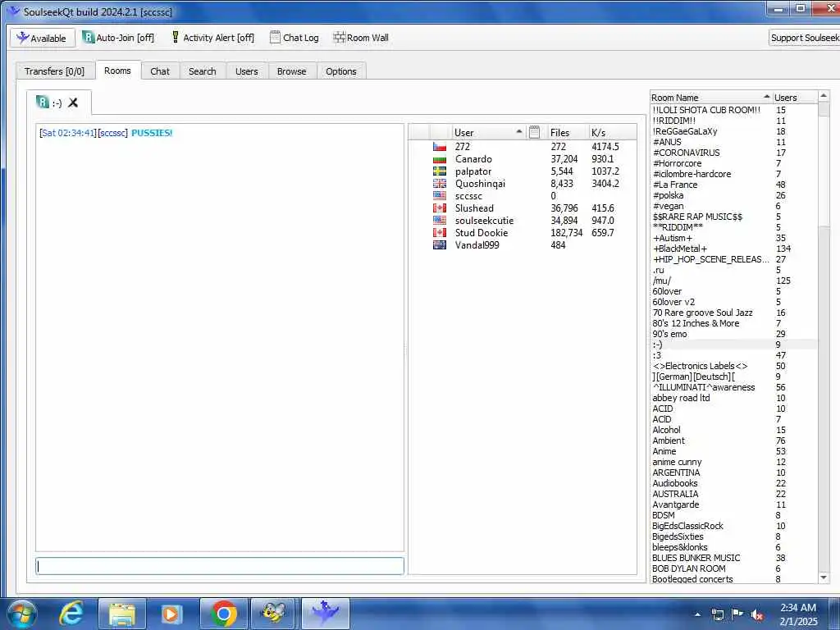Screen dimensions: 840x630
Task: Open Windows Media Player from taskbar
Action: click(x=171, y=614)
